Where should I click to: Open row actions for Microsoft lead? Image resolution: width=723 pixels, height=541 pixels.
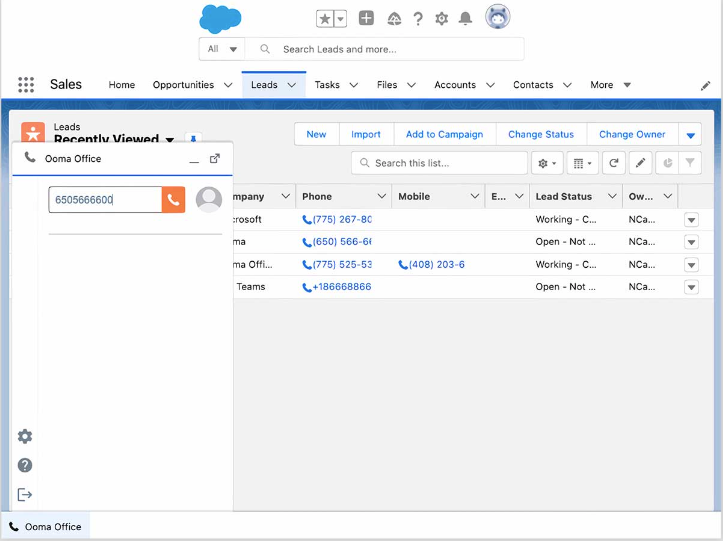[x=691, y=220]
